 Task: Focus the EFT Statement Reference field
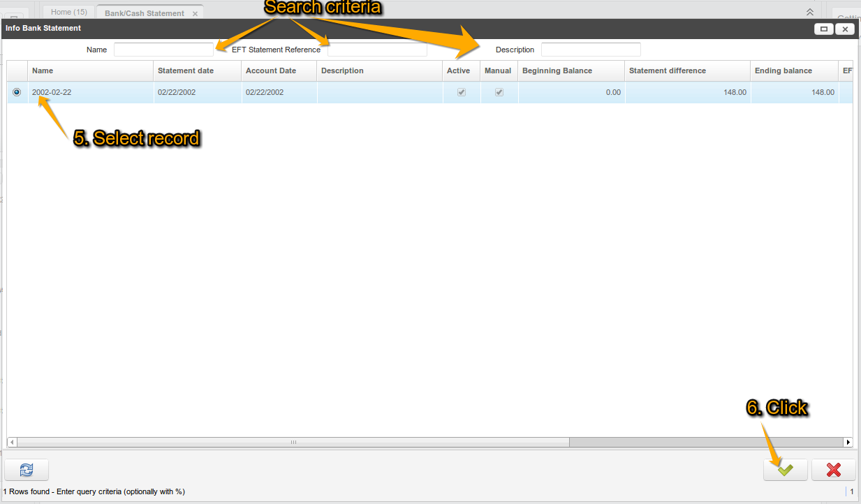pyautogui.click(x=377, y=50)
